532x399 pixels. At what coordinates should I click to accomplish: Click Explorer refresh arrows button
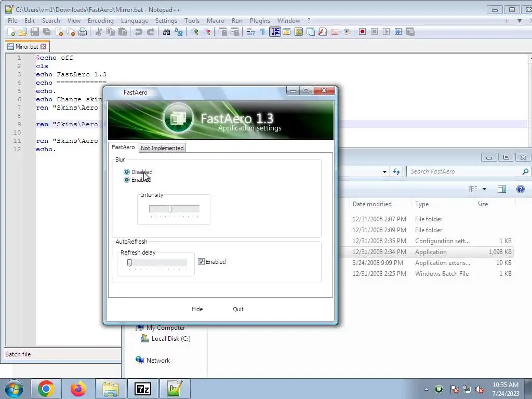pyautogui.click(x=396, y=171)
